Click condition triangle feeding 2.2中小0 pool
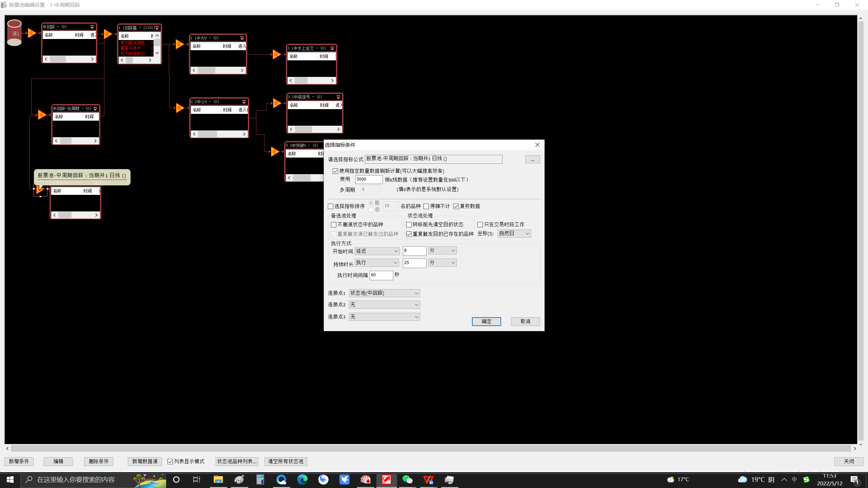 click(x=180, y=108)
